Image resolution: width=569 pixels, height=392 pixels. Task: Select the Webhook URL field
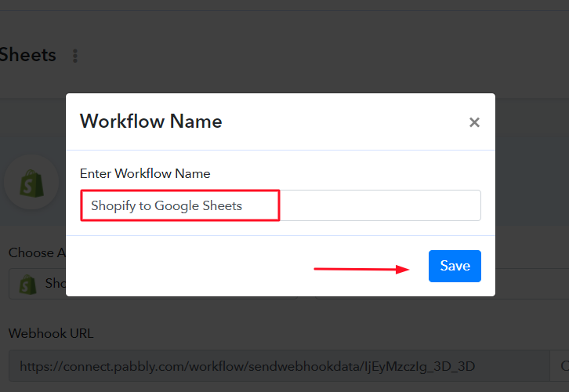(x=279, y=366)
